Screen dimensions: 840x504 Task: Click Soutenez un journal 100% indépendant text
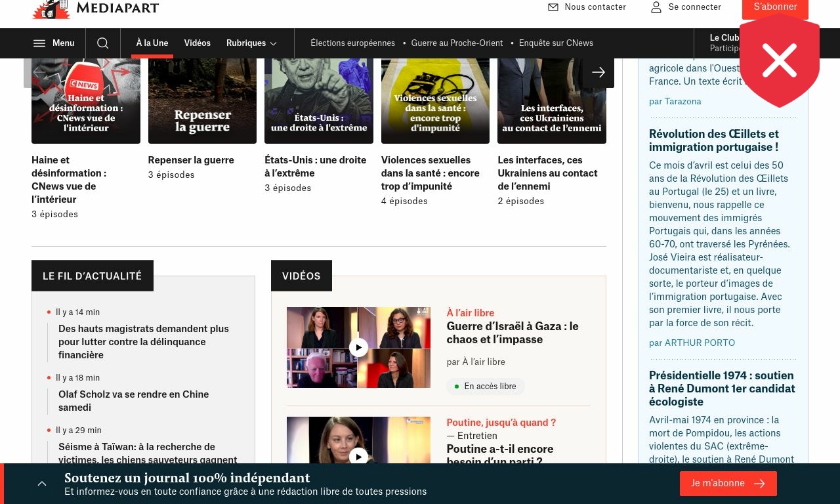pyautogui.click(x=187, y=478)
